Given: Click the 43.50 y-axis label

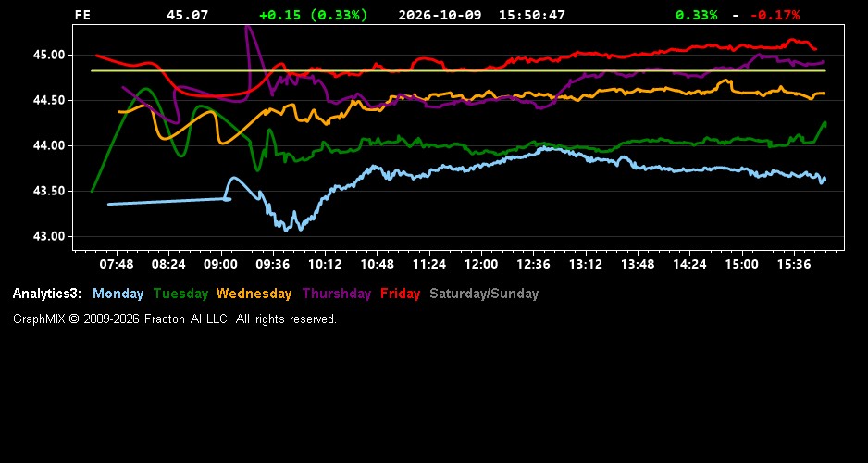Looking at the screenshot, I should (x=49, y=191).
